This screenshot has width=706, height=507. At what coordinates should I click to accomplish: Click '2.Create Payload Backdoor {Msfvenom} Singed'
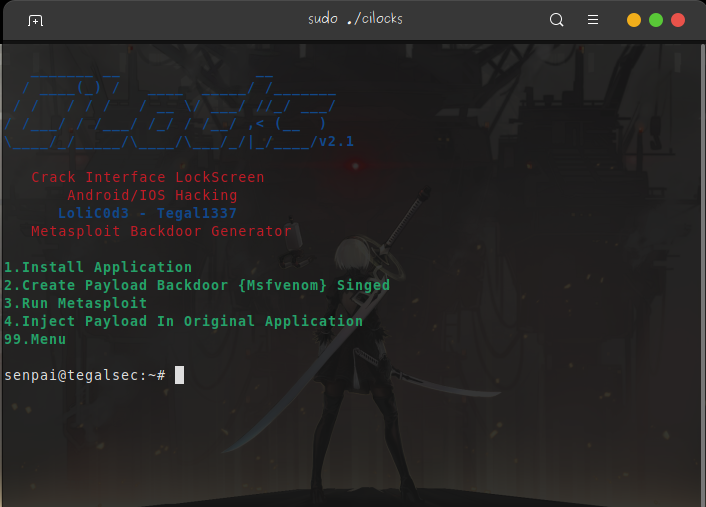click(x=197, y=285)
